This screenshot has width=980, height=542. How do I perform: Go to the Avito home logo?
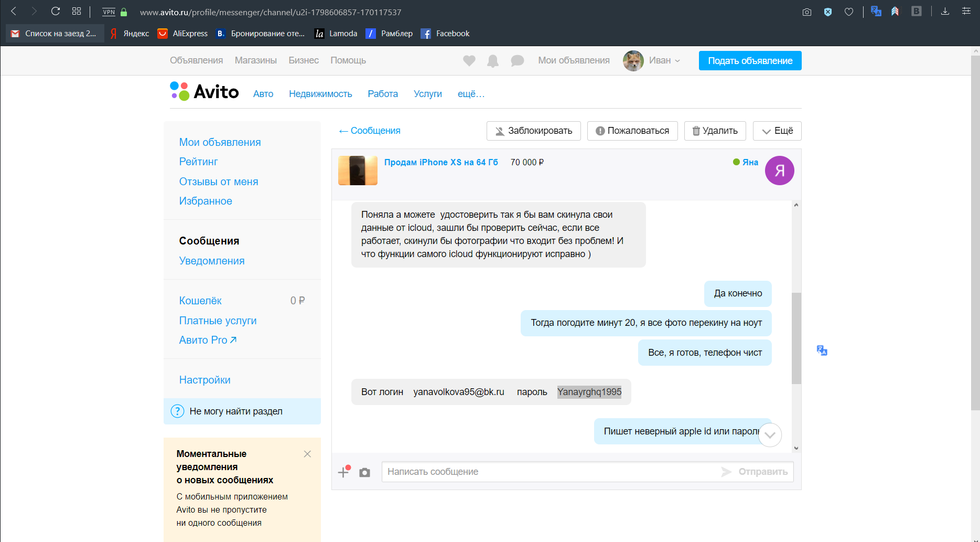pyautogui.click(x=204, y=91)
